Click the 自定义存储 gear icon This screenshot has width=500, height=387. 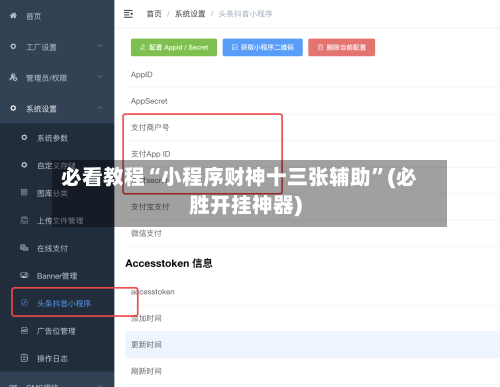coord(24,165)
